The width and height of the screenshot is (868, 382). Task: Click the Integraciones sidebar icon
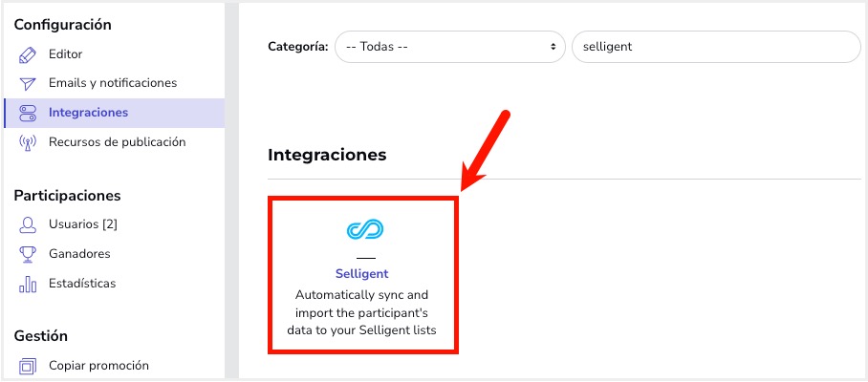pyautogui.click(x=28, y=114)
